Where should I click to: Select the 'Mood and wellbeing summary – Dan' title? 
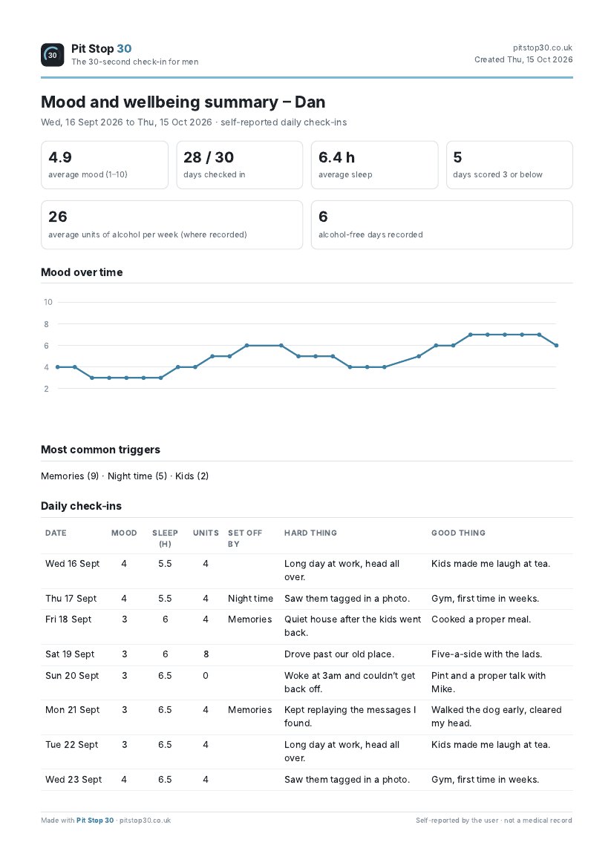pyautogui.click(x=183, y=102)
